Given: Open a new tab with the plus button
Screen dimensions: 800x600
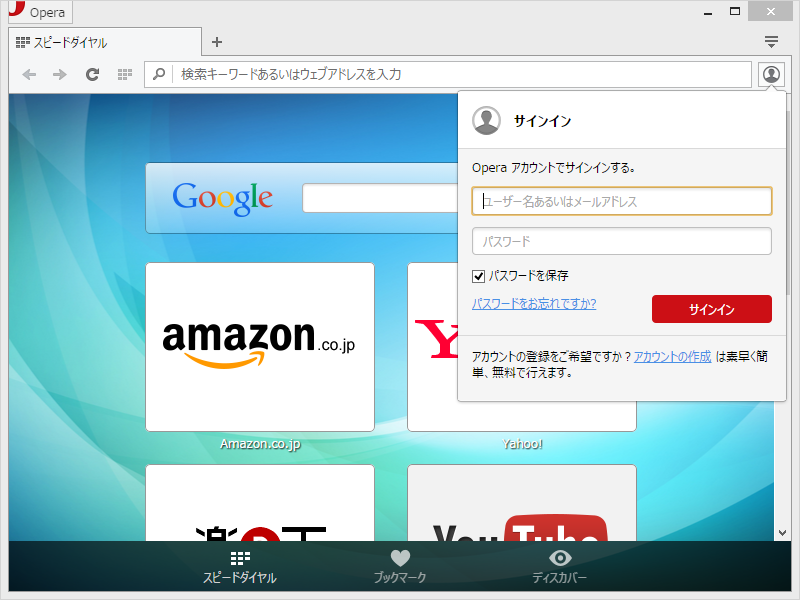Looking at the screenshot, I should pos(217,42).
